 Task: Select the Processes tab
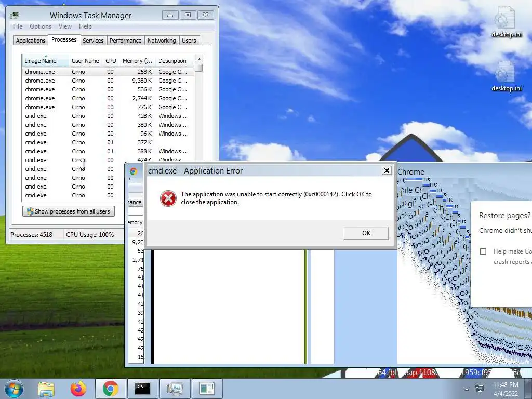pos(64,39)
